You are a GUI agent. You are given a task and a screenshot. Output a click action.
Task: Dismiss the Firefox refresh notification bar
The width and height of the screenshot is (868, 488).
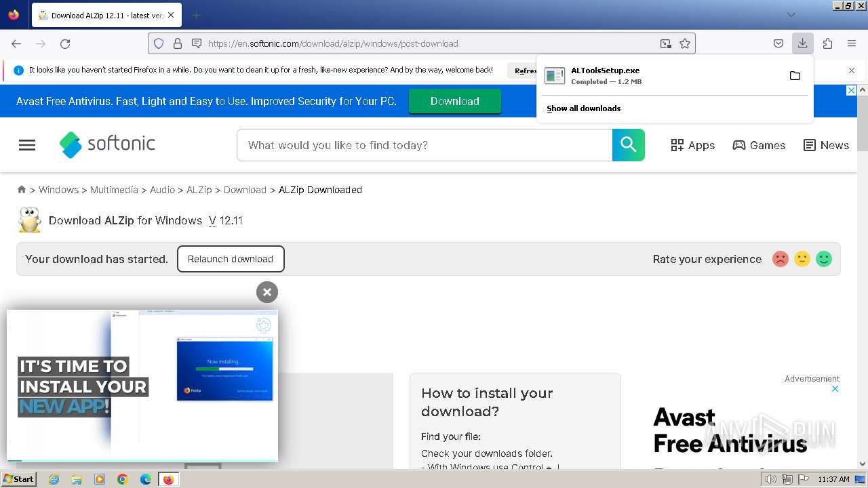[x=852, y=70]
